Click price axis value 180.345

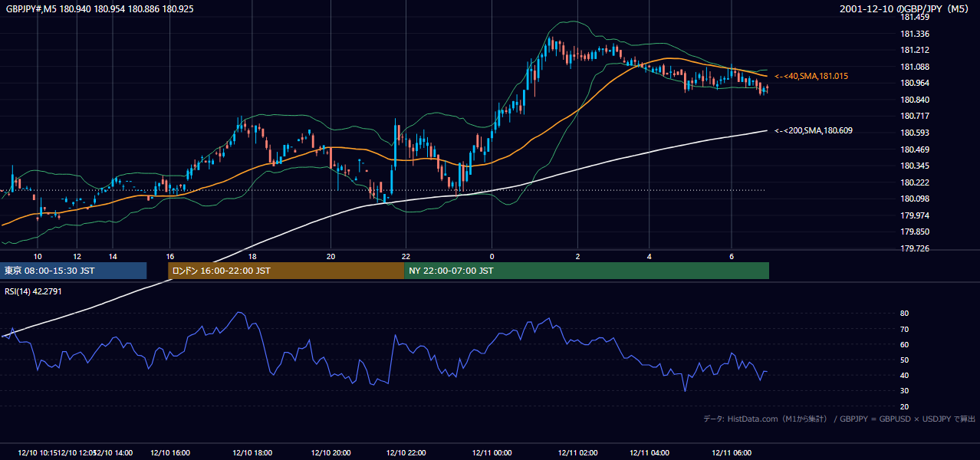coord(914,166)
